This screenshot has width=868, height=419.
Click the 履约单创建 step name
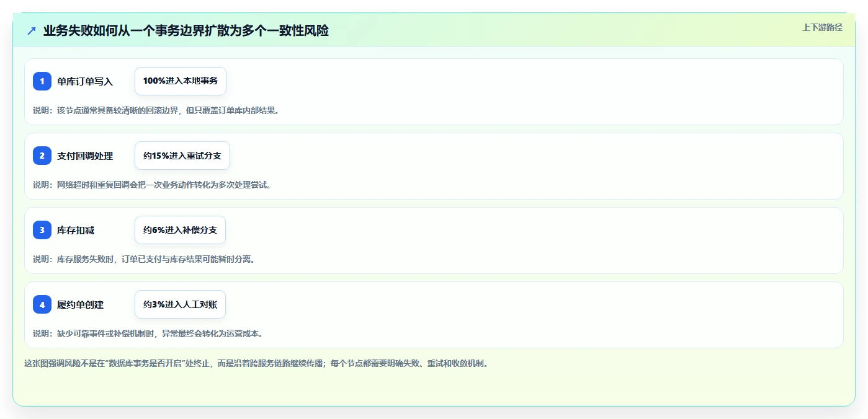pos(80,304)
